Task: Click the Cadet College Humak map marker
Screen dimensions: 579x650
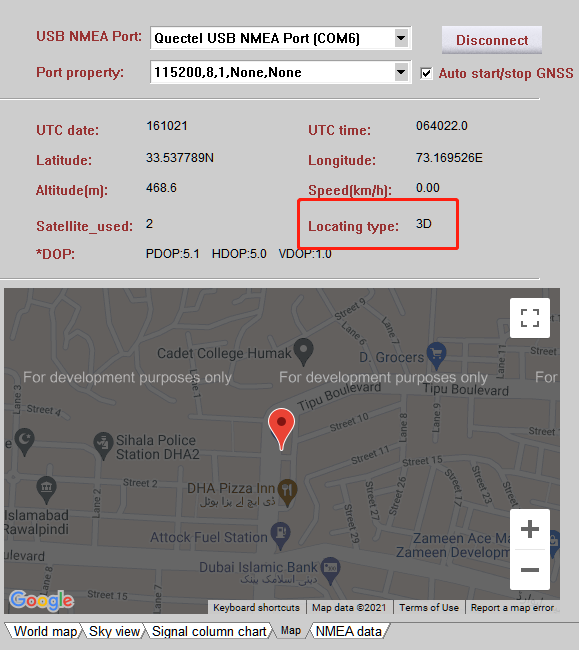Action: (303, 352)
